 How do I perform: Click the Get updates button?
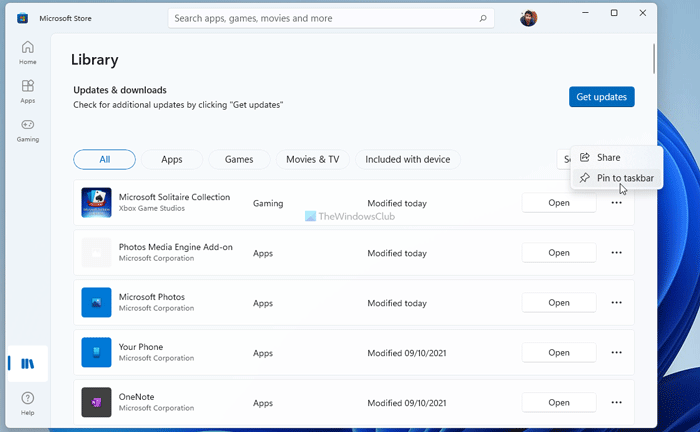point(601,97)
